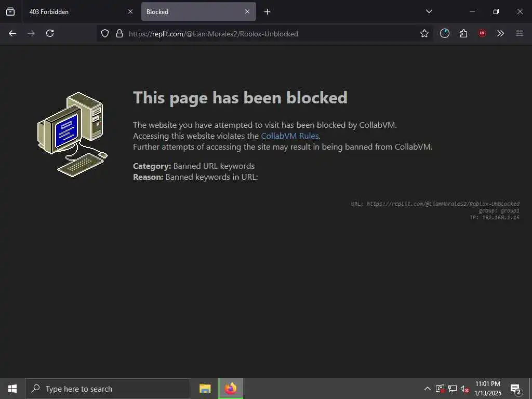
Task: Open the circular timer extension icon
Action: pyautogui.click(x=445, y=33)
